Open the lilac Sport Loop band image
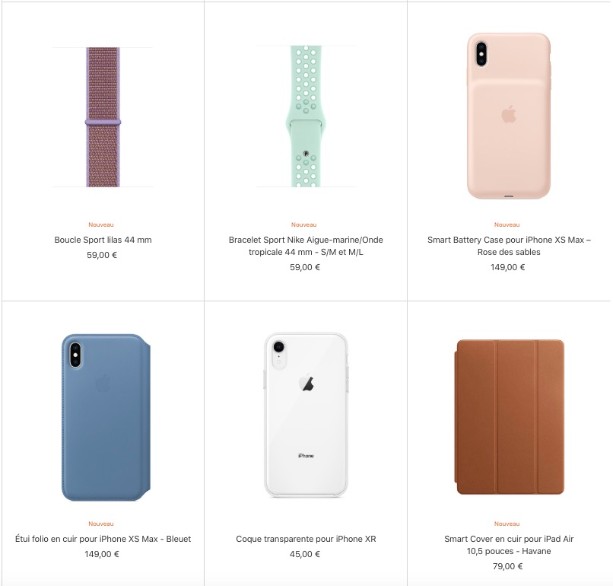 point(103,117)
